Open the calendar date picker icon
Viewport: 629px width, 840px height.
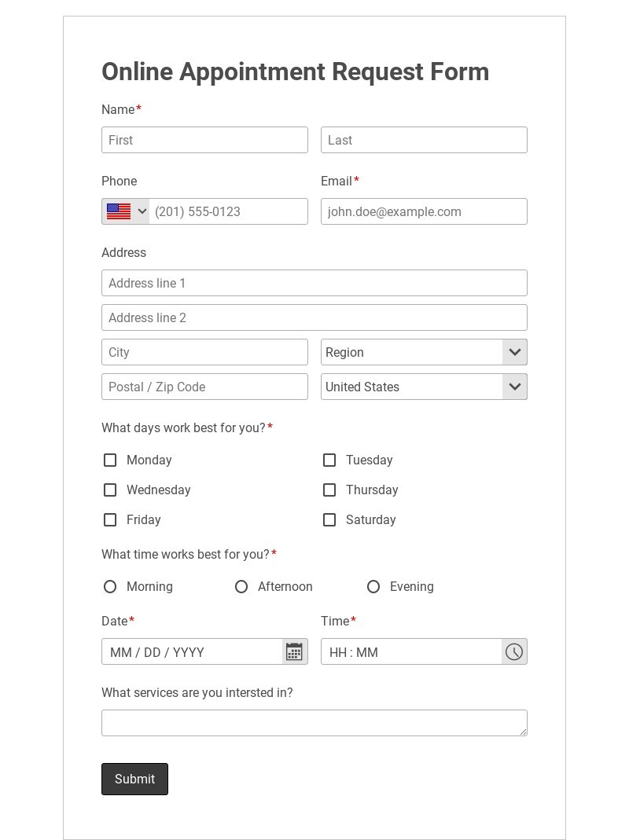(294, 651)
